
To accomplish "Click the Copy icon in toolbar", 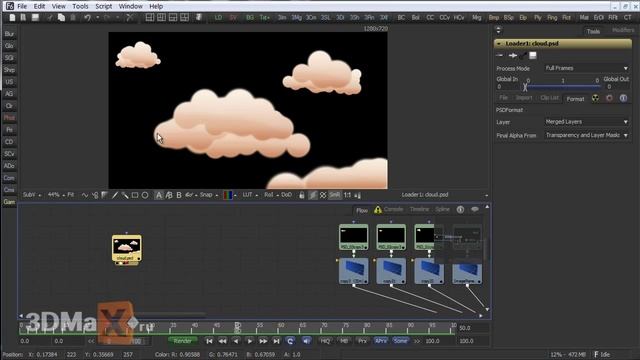I will 61,18.
